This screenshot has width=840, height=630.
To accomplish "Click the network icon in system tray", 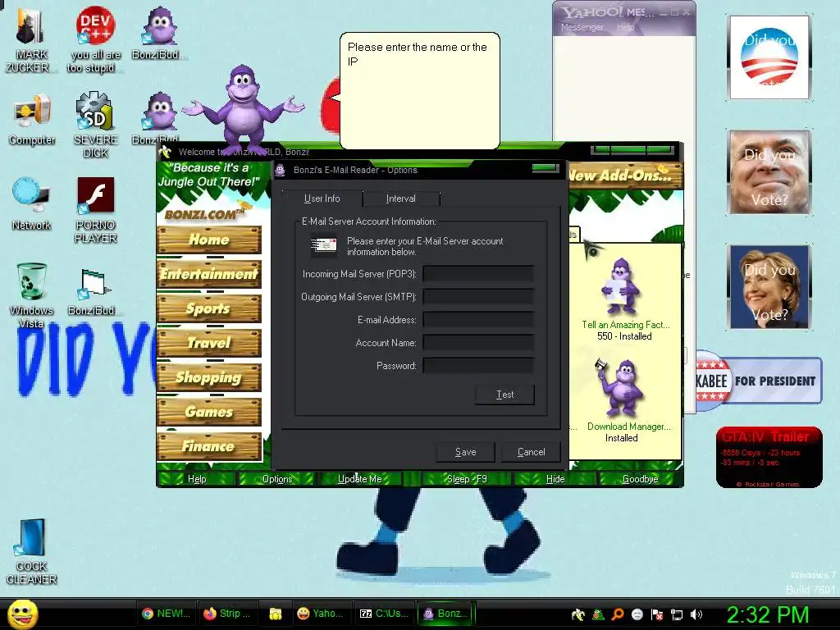I will coord(677,614).
